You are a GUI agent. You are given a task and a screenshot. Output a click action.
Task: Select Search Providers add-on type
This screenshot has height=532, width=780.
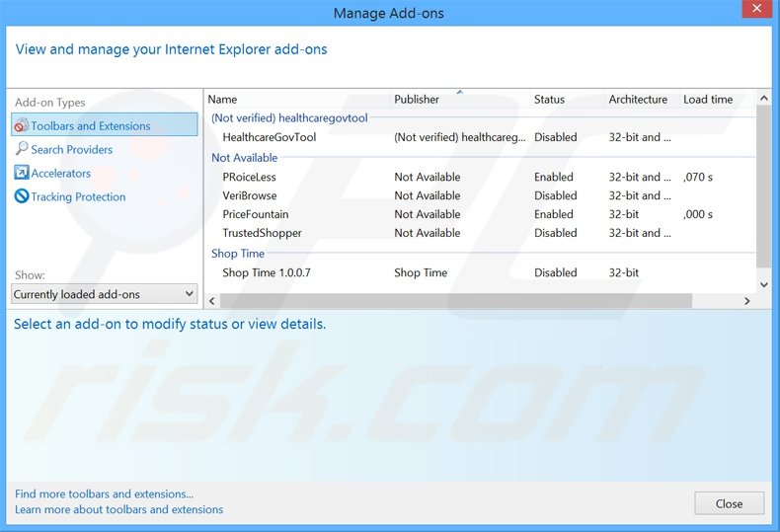tap(72, 149)
